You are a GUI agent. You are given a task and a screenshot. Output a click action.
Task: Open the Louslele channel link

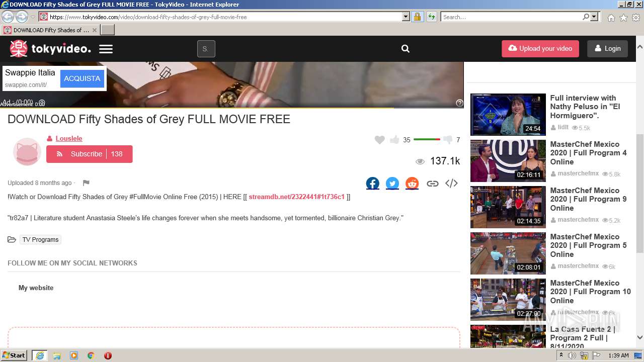click(69, 138)
